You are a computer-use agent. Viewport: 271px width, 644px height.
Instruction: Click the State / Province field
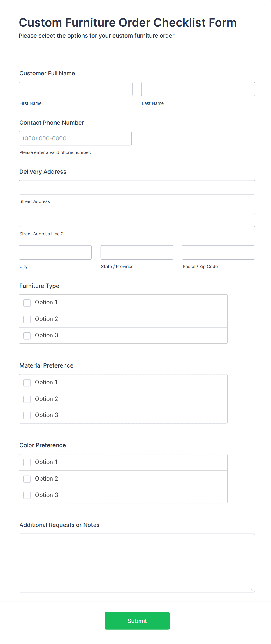click(x=137, y=252)
